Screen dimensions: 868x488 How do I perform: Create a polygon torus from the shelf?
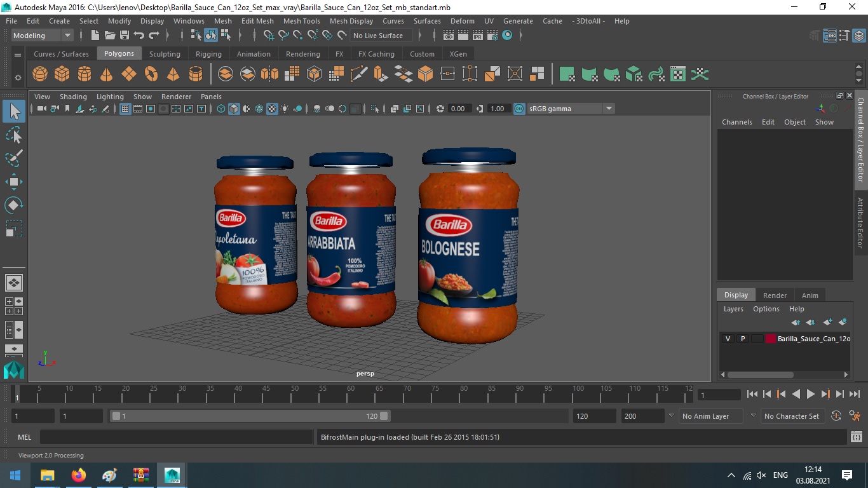coord(151,74)
